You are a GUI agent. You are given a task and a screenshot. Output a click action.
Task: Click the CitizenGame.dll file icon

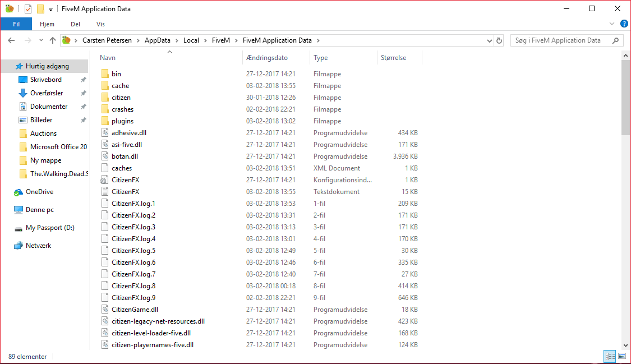105,309
